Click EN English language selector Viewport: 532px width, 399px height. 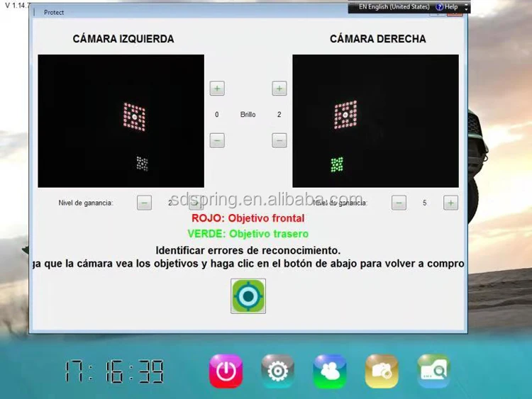(x=394, y=7)
